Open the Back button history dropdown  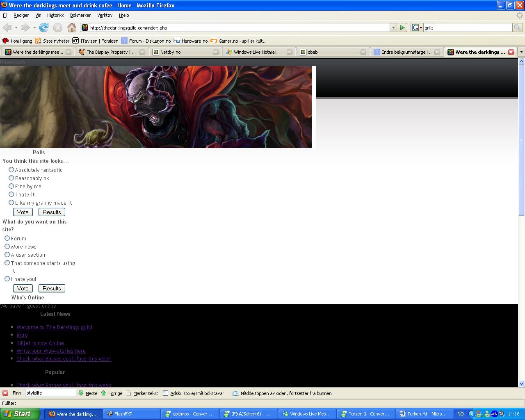(16, 27)
